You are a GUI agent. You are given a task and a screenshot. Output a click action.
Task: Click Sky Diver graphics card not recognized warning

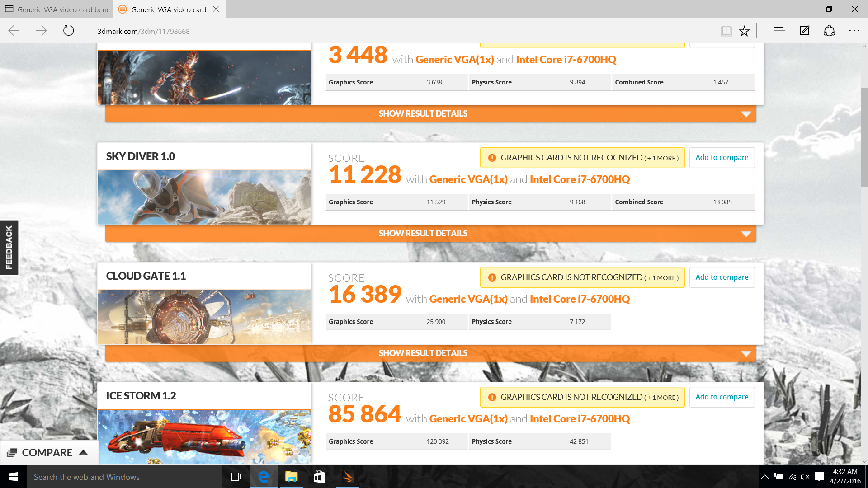(582, 158)
